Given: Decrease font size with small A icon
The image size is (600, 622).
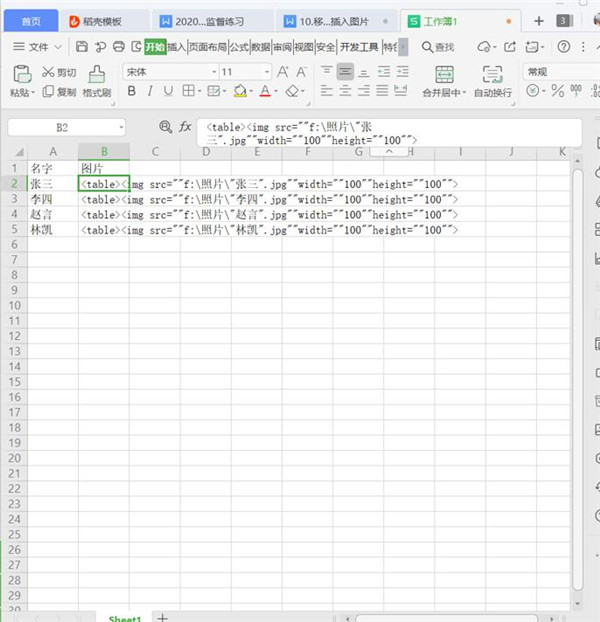Looking at the screenshot, I should point(301,72).
